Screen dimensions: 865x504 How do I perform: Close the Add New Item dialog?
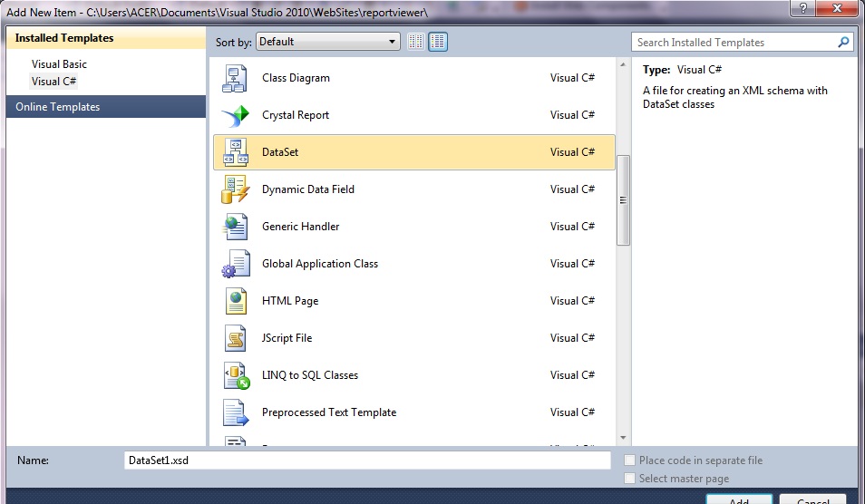click(837, 8)
